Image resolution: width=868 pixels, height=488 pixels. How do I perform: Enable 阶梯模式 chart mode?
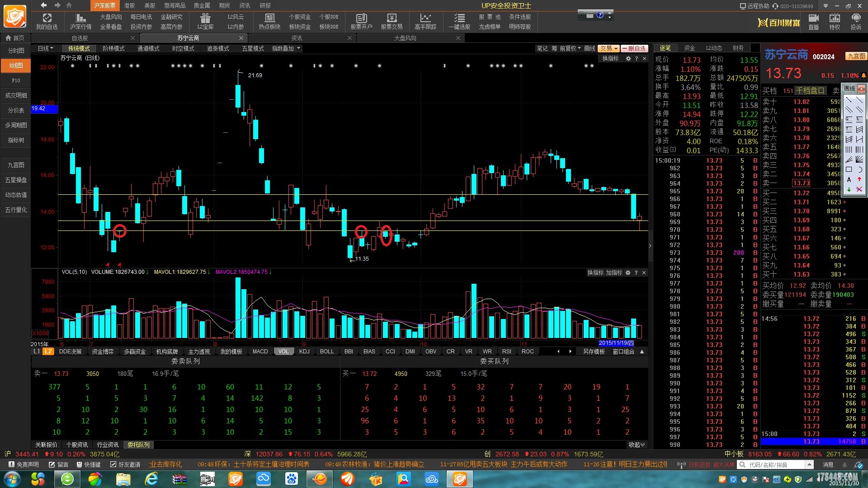(x=113, y=48)
